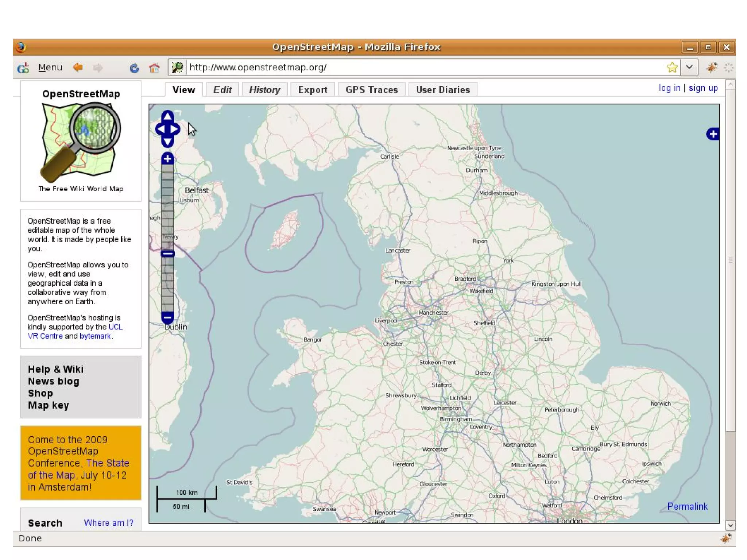This screenshot has height=560, width=747.
Task: Pan the map left with the arrow
Action: [161, 129]
